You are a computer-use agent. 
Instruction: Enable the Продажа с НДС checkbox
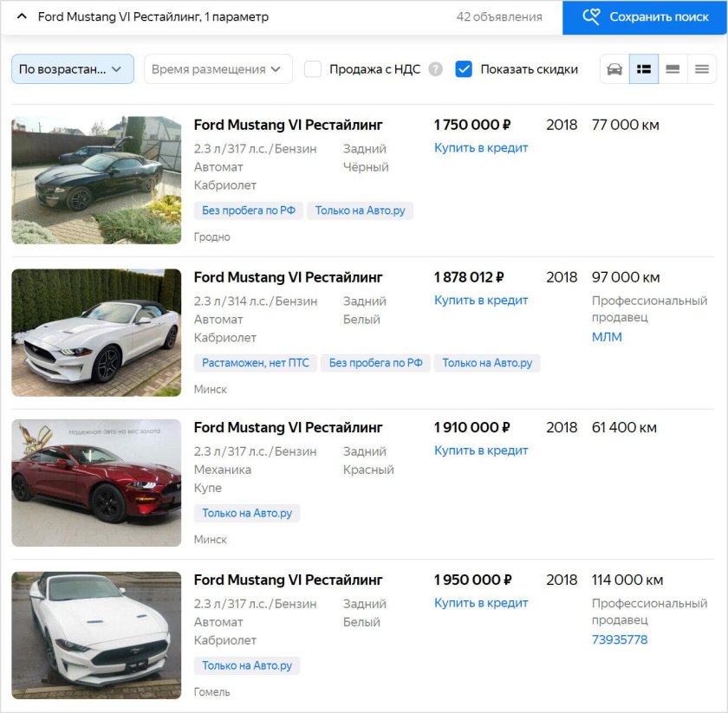point(313,68)
